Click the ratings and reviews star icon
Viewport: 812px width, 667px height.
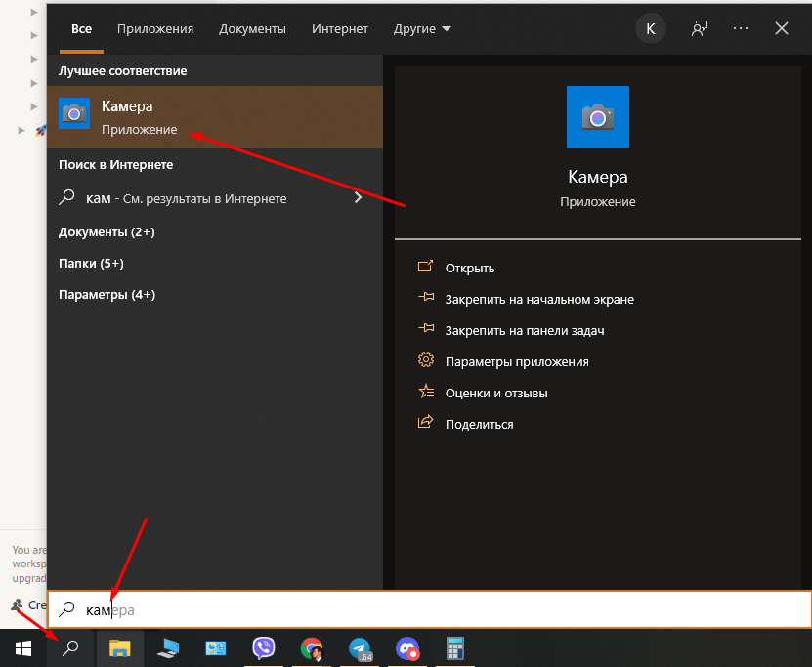(x=426, y=391)
